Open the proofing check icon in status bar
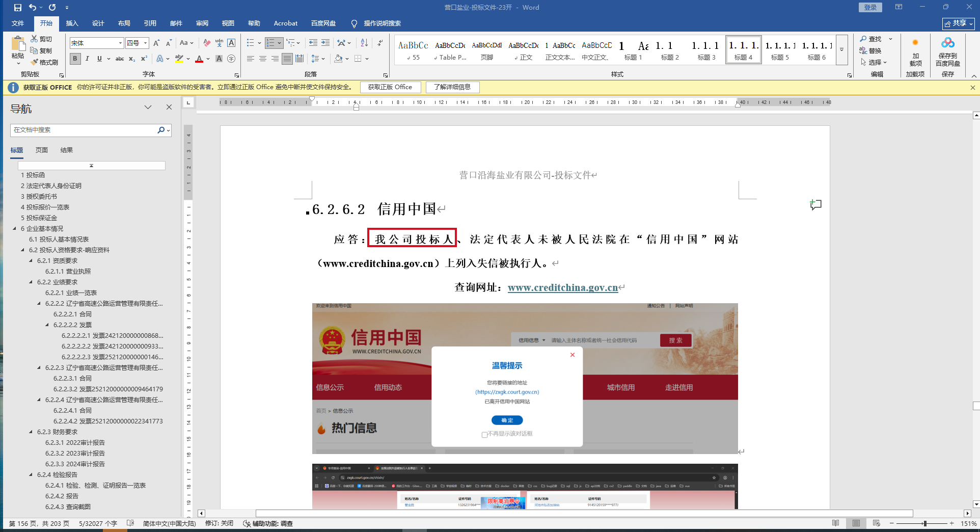The height and width of the screenshot is (532, 980). [130, 523]
